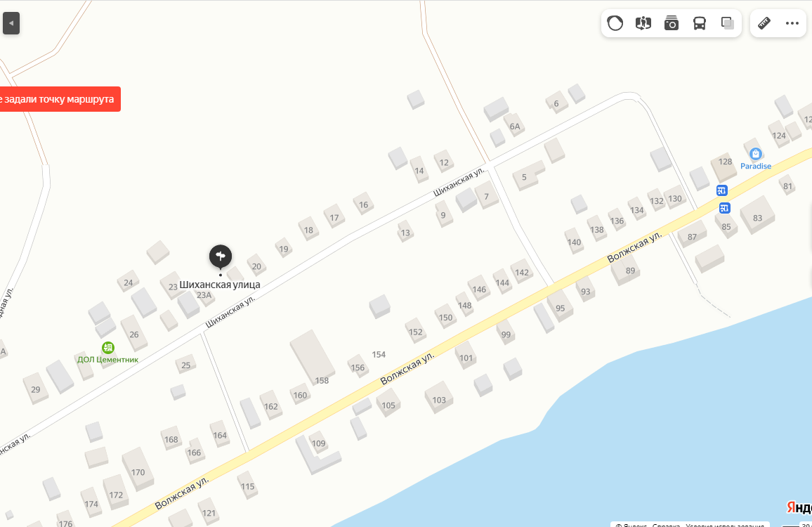Select building number 158
Viewport: 812px width, 527px height.
click(312, 356)
